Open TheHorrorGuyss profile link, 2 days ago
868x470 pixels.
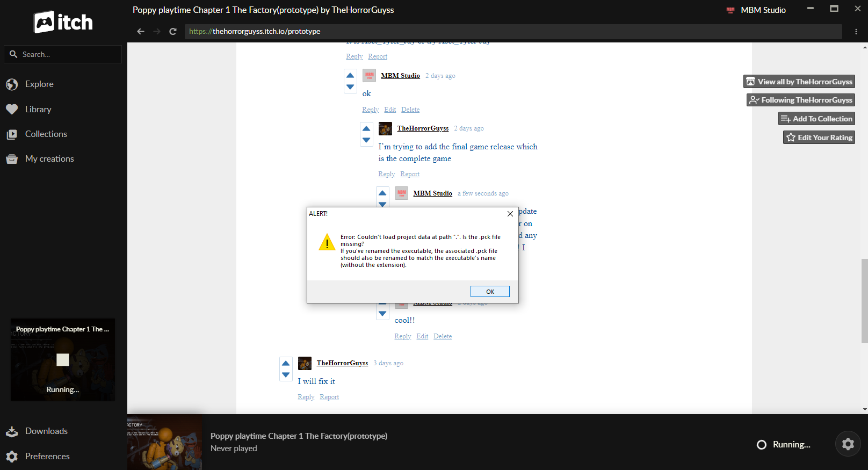423,128
